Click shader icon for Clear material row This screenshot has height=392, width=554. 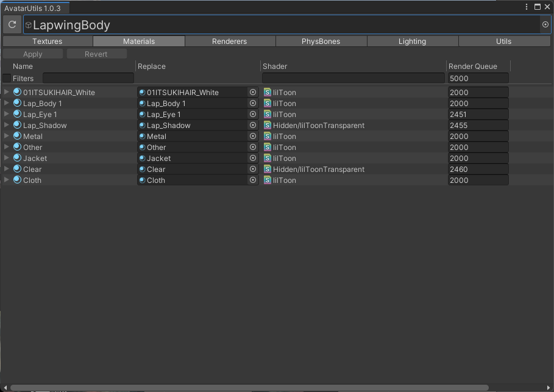click(x=268, y=169)
